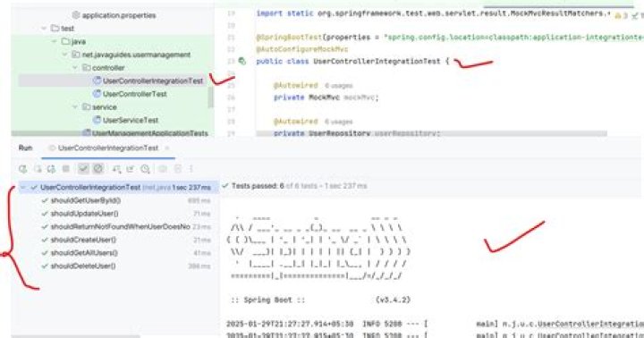Collapse the net.javaguides.usermanagement package chevron

click(x=64, y=55)
